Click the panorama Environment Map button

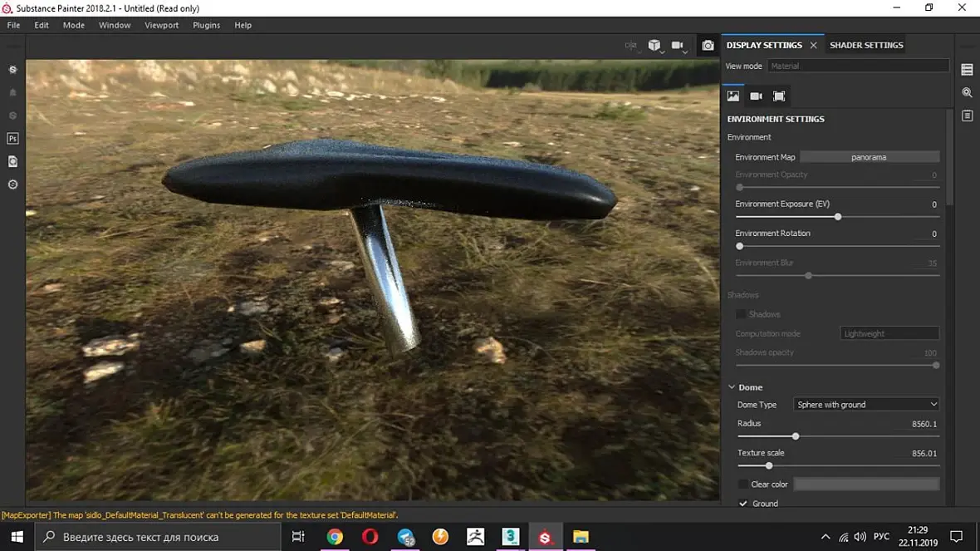pos(870,157)
